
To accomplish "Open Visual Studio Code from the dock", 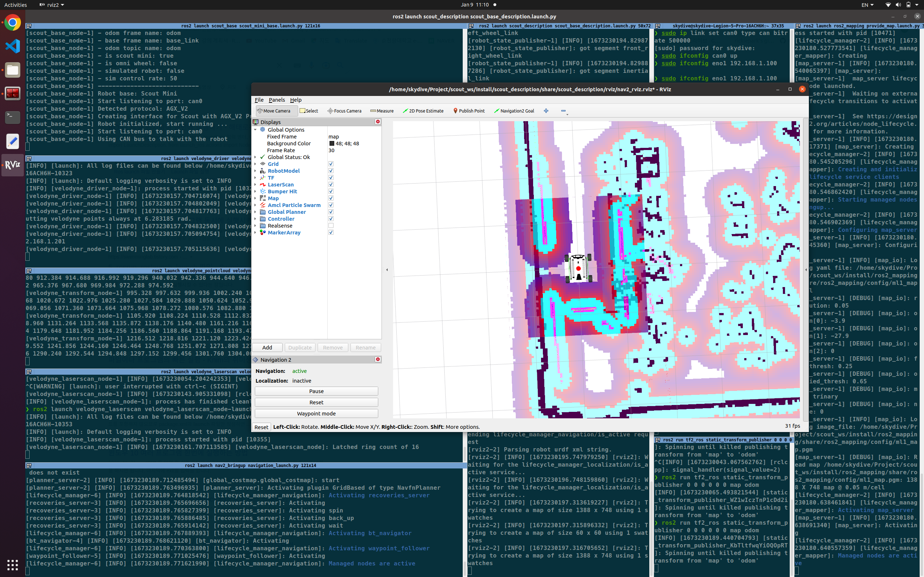I will click(x=13, y=46).
